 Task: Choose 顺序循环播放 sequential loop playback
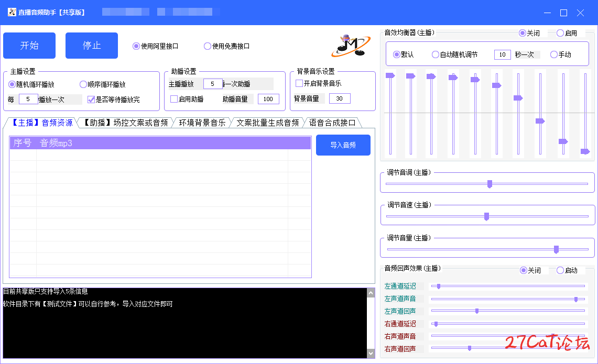(x=103, y=84)
